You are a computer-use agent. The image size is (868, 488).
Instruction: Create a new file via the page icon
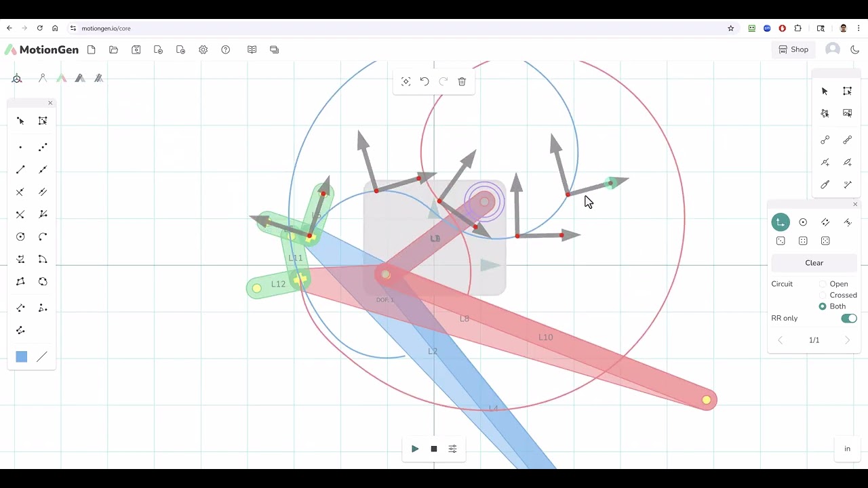[92, 49]
